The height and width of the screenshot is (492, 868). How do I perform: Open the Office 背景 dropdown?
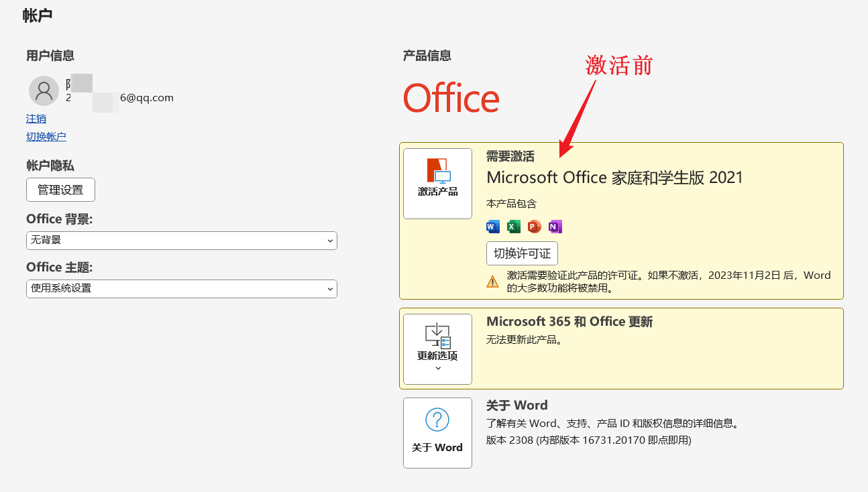click(181, 240)
